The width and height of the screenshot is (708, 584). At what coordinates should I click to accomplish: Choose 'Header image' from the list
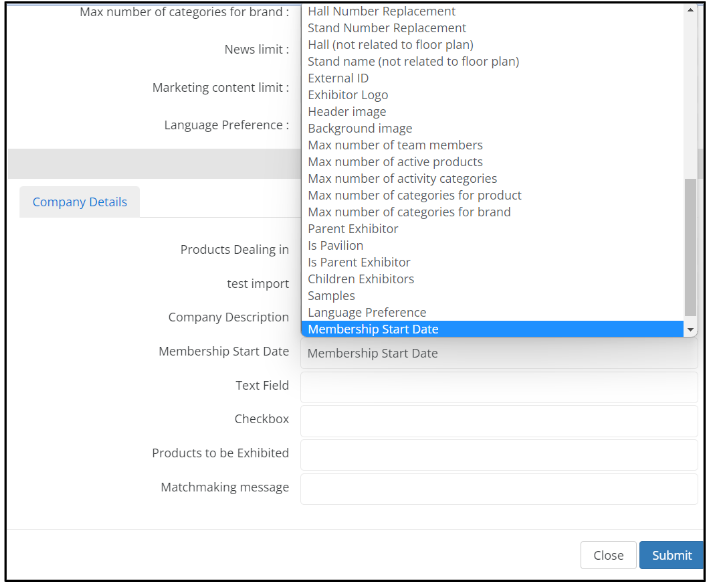(346, 112)
